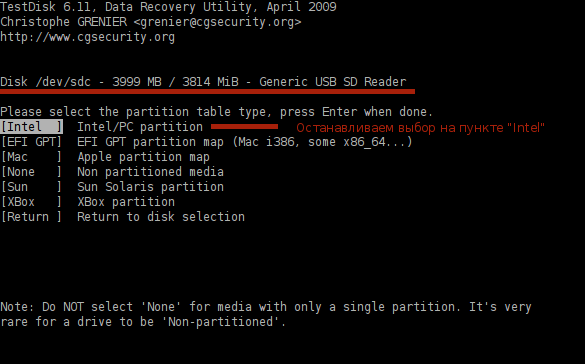Viewport: 585px width, 364px height.
Task: Click the 'XBox partition' description text
Action: (126, 202)
